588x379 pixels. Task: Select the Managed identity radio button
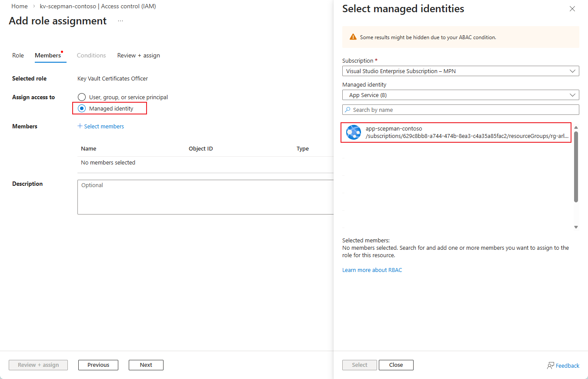[x=81, y=108]
